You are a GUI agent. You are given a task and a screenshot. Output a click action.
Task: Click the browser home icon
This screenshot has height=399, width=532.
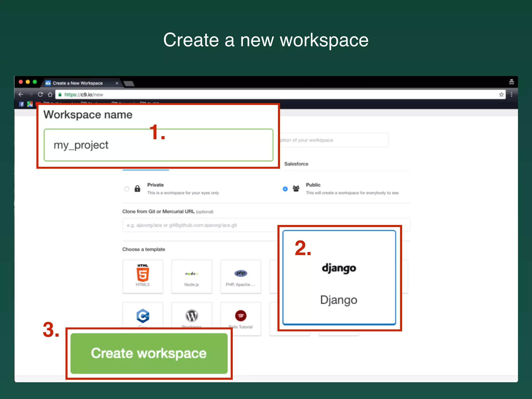pyautogui.click(x=50, y=95)
